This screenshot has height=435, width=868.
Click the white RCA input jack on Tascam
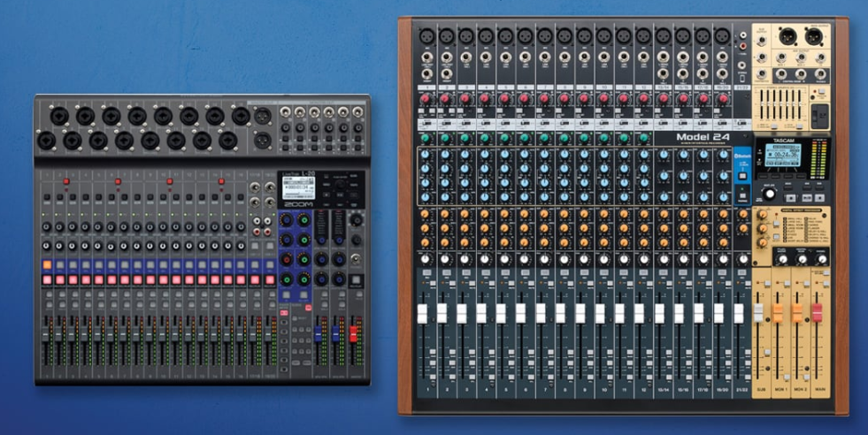pyautogui.click(x=743, y=35)
